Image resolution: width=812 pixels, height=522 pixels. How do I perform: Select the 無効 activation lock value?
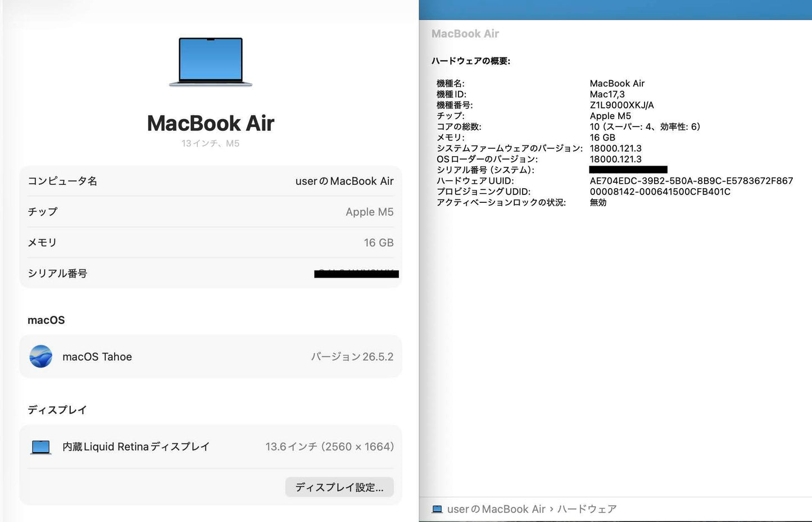598,202
